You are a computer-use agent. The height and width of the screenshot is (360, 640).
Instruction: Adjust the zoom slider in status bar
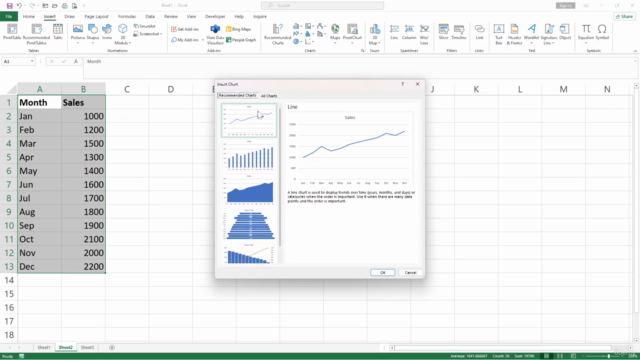[x=608, y=356]
